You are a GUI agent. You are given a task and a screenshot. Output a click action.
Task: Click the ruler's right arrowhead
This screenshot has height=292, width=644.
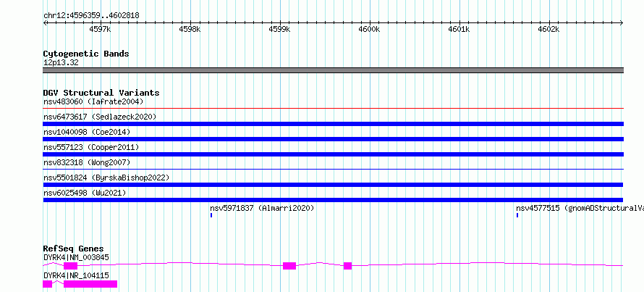click(x=622, y=23)
